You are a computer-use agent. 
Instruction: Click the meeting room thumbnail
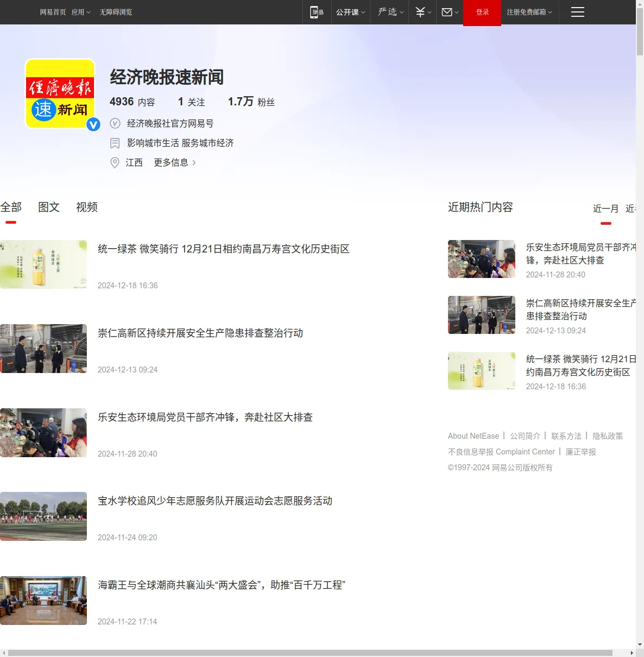click(43, 601)
